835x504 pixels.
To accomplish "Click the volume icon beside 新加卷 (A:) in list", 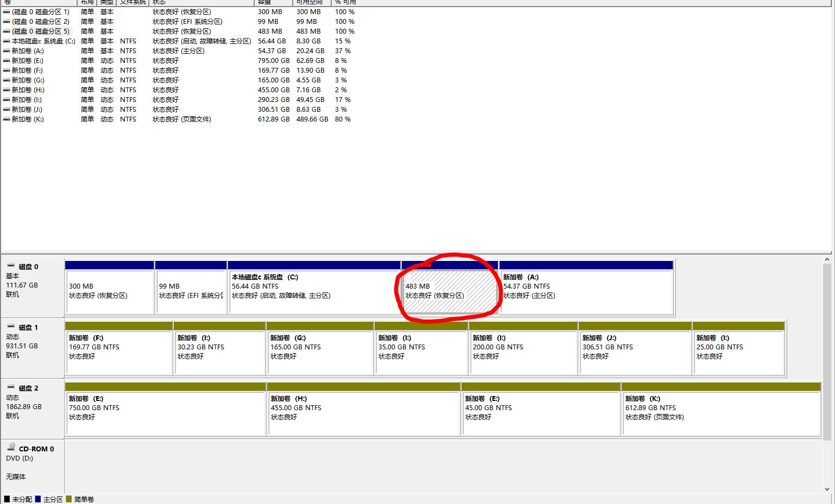I will tap(7, 50).
